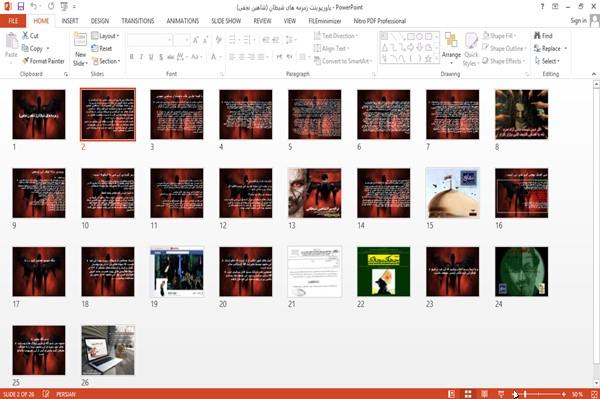Open the Section dropdown menu

(106, 61)
